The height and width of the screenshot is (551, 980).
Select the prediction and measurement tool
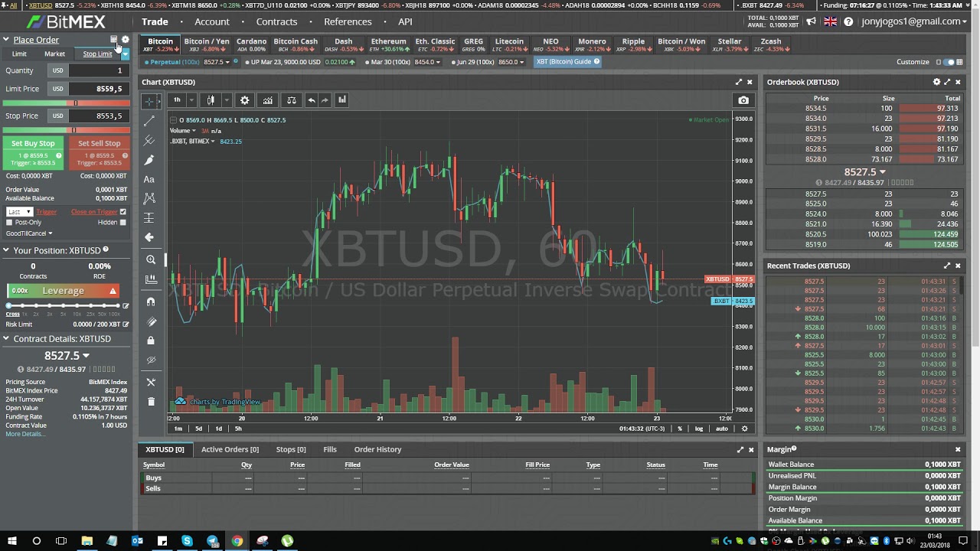150,218
